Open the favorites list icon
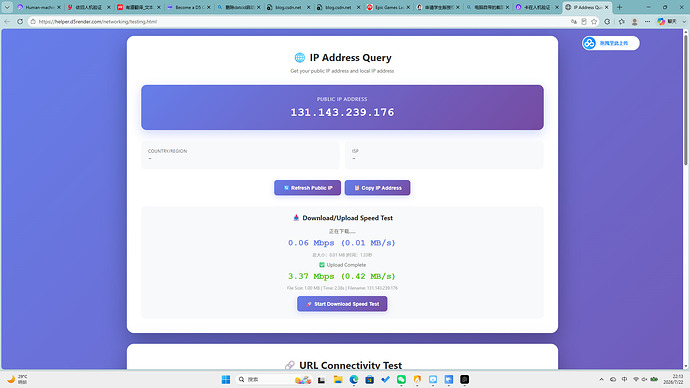 621,21
